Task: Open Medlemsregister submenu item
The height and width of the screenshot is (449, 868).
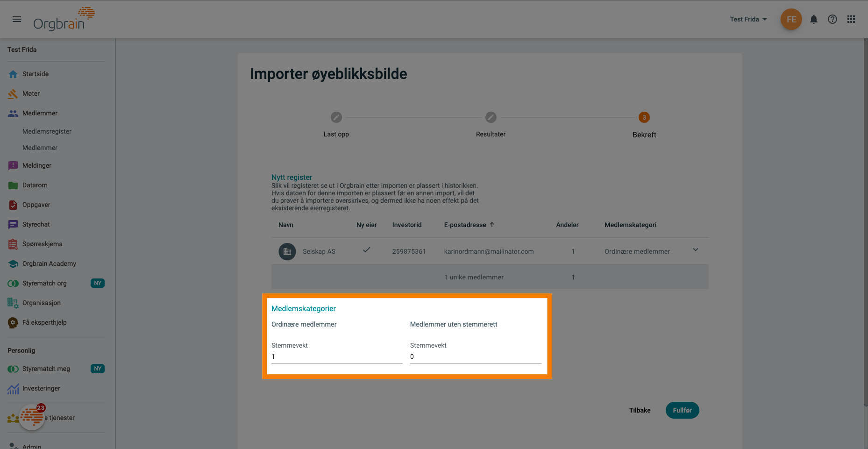Action: click(47, 131)
